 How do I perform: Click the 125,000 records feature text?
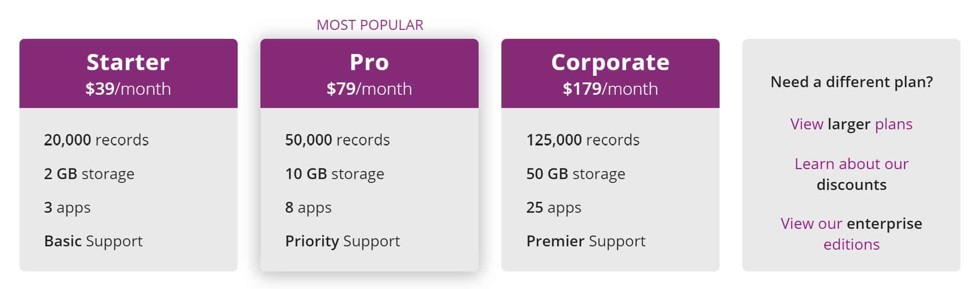pyautogui.click(x=582, y=140)
